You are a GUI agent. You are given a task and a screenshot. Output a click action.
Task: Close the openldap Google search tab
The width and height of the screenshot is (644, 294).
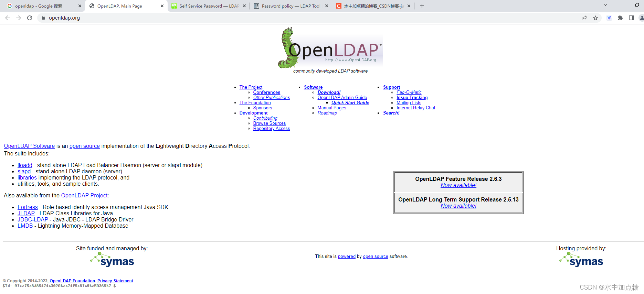click(x=80, y=6)
